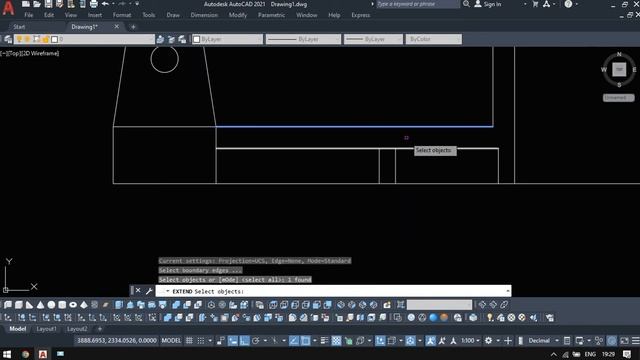Open the File menu
The image size is (640, 360).
point(29,15)
